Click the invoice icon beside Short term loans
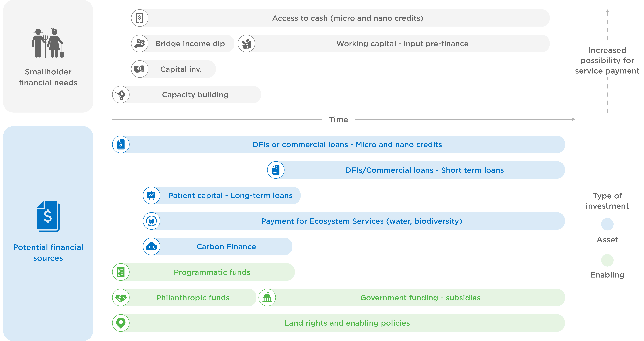This screenshot has height=341, width=644. (276, 170)
